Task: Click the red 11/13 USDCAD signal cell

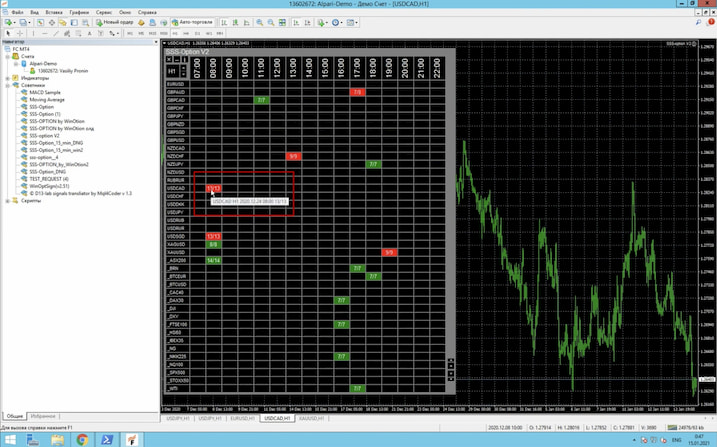Action: (x=213, y=188)
